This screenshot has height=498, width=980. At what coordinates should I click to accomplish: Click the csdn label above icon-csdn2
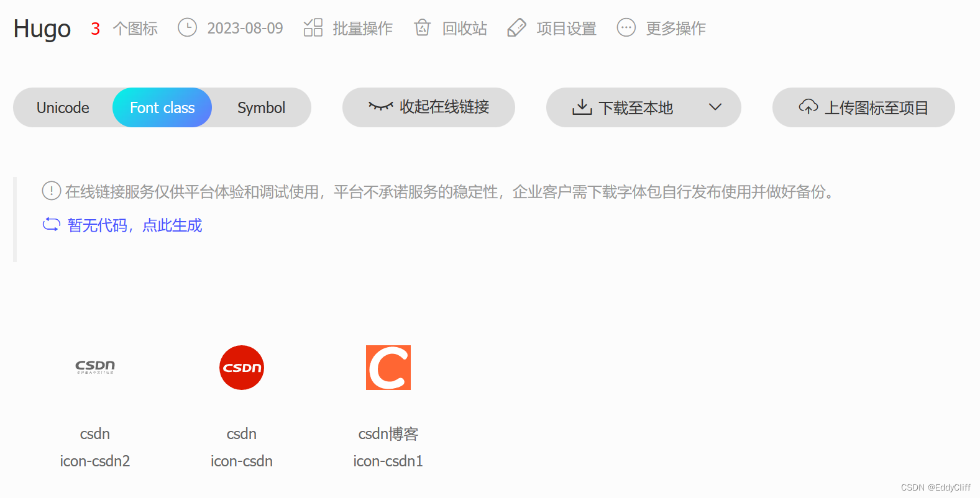(x=95, y=433)
